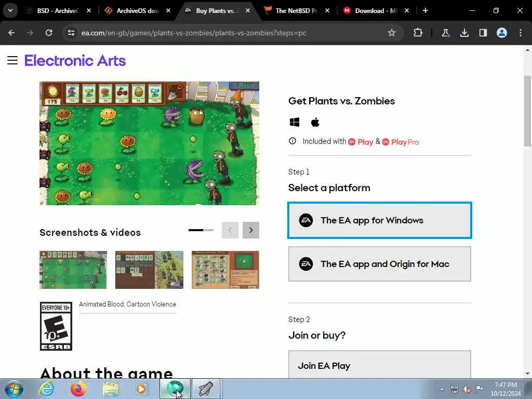The height and width of the screenshot is (399, 532).
Task: Close the NetBSD tab
Action: [327, 10]
